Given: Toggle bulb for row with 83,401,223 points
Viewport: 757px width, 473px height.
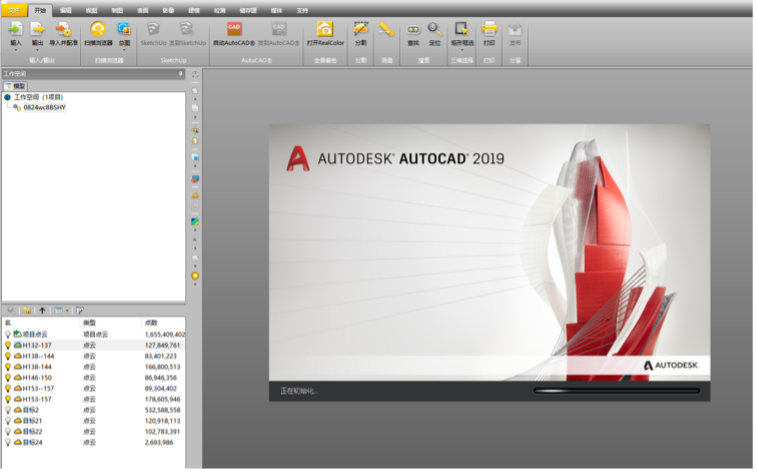Looking at the screenshot, I should pyautogui.click(x=8, y=356).
